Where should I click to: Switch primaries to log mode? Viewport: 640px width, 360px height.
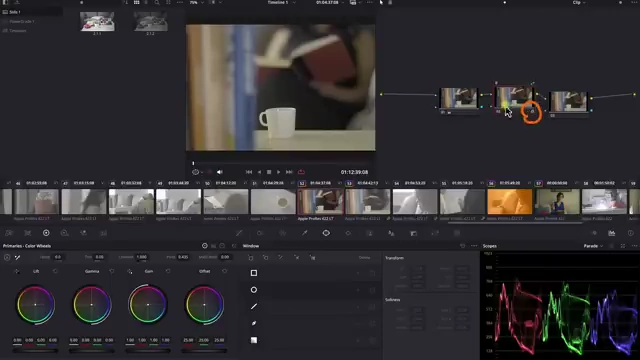coord(222,246)
